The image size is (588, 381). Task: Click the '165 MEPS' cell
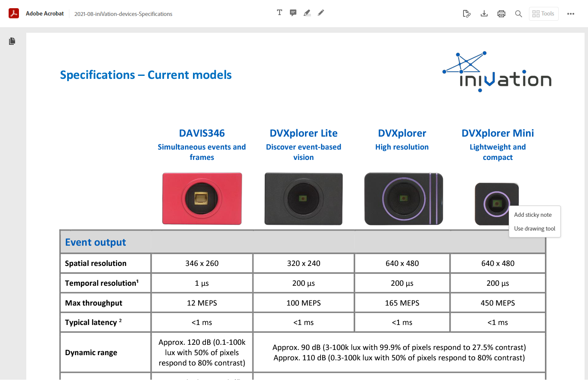pos(402,303)
